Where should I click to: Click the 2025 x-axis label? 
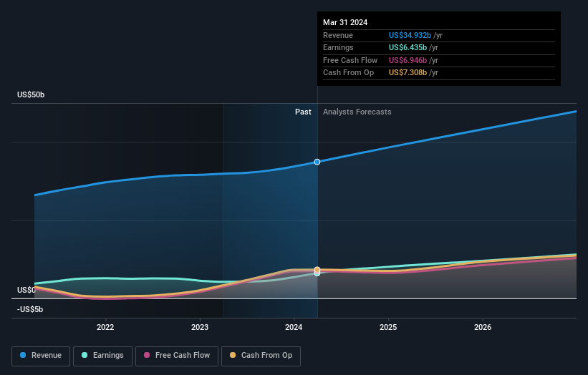[x=388, y=327]
